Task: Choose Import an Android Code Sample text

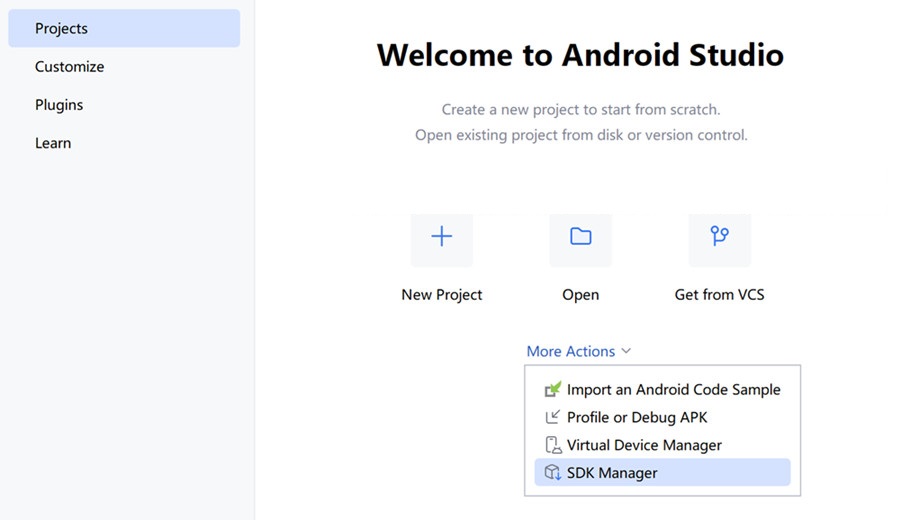Action: coord(673,389)
